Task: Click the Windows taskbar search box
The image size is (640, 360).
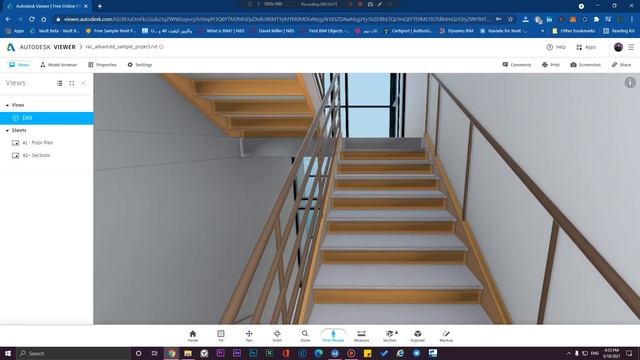Action: [73, 353]
